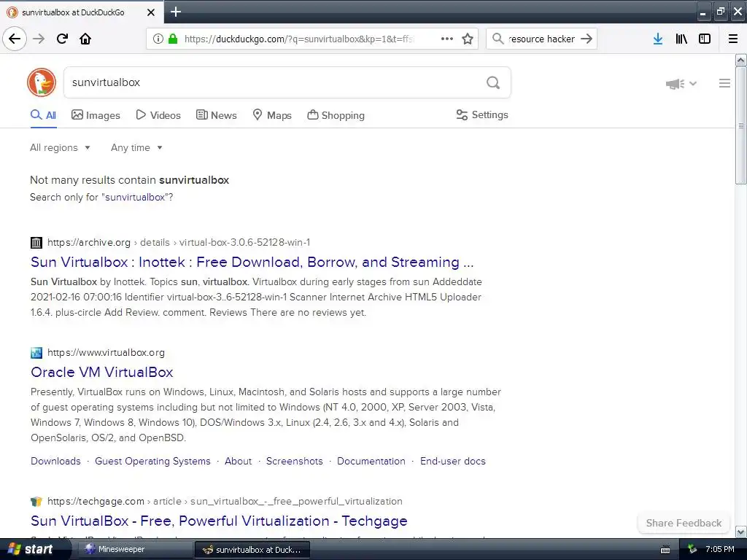Open 'Sun Virtualbox : Inottek' archive result
This screenshot has height=560, width=747.
[x=252, y=262]
